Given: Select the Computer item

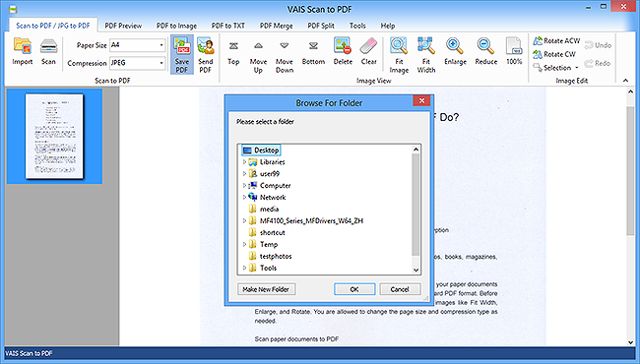Looking at the screenshot, I should pyautogui.click(x=275, y=186).
